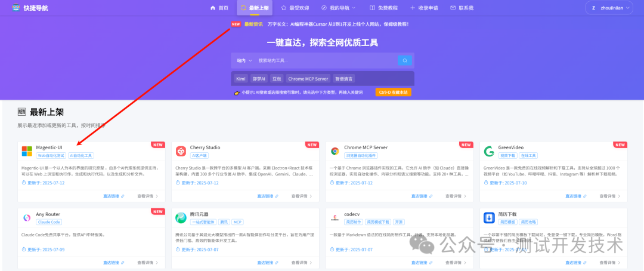Click the NEW badge on Chrome MCP Server card
This screenshot has width=644, height=271.
(466, 145)
